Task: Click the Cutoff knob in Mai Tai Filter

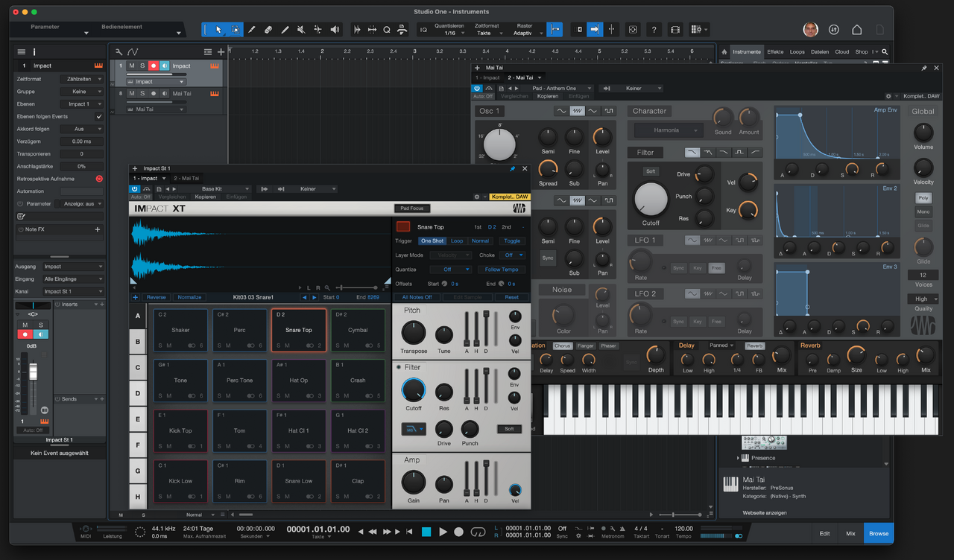Action: pyautogui.click(x=651, y=199)
